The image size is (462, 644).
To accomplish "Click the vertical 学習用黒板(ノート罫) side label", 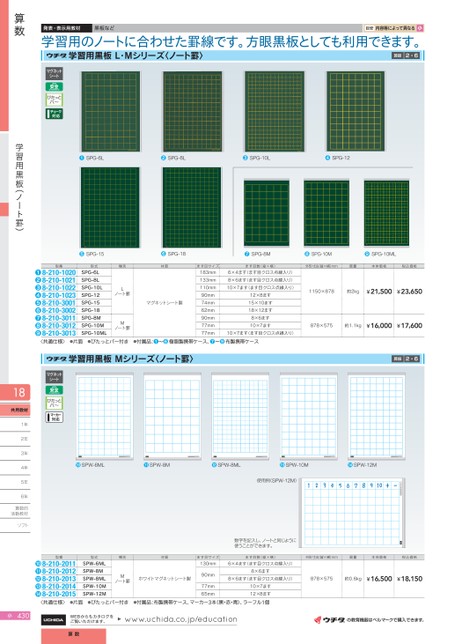I will point(19,187).
